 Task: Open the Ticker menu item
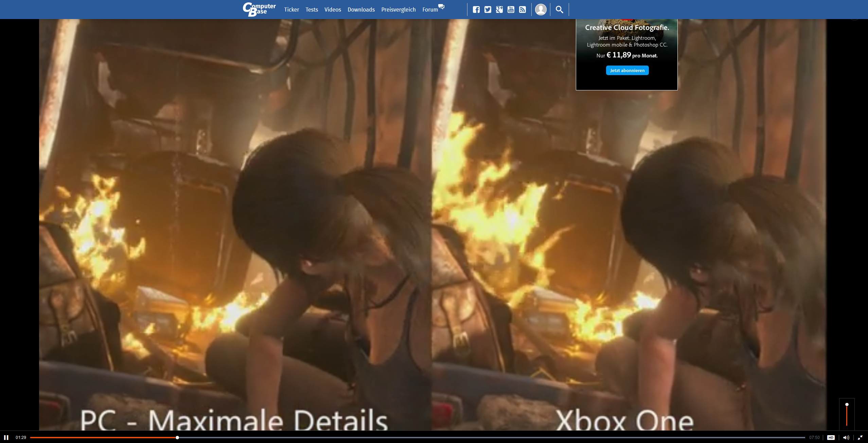tap(291, 10)
